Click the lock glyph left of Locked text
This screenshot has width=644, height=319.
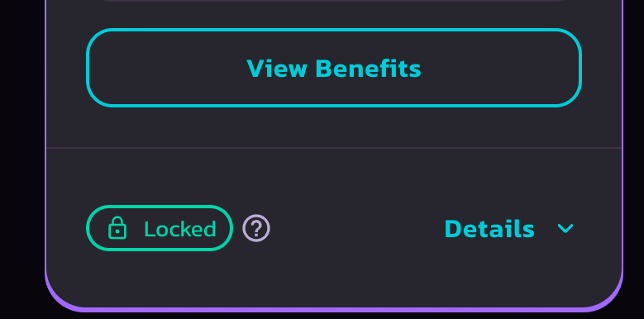pos(117,228)
